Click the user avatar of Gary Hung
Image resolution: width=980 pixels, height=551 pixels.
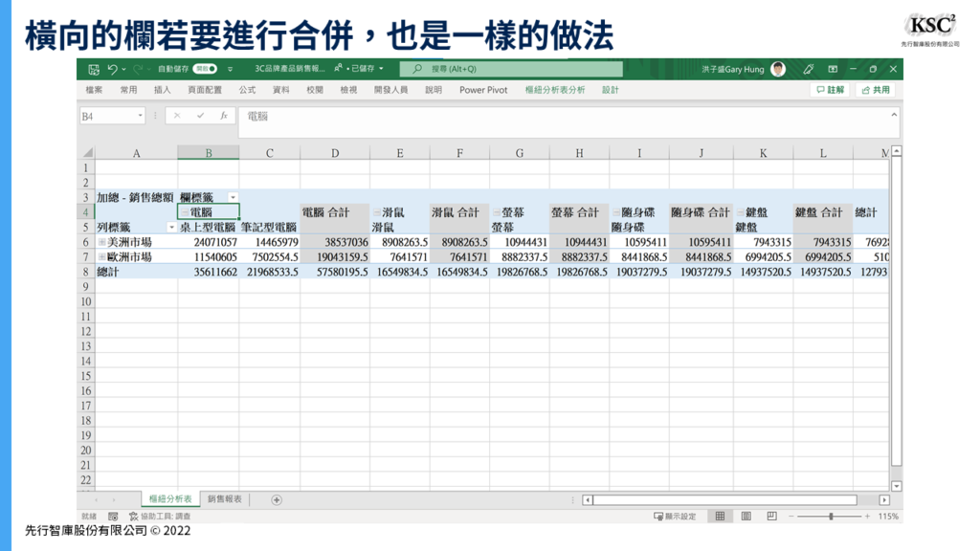[778, 69]
